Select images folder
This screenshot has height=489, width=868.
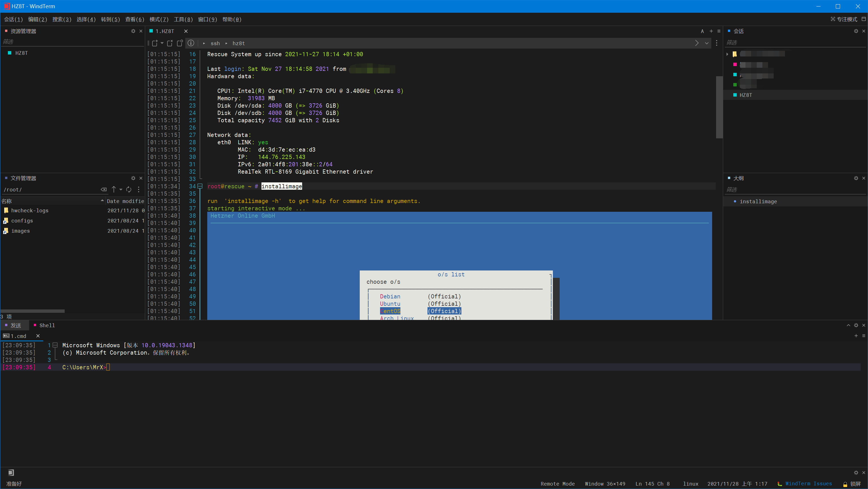21,231
